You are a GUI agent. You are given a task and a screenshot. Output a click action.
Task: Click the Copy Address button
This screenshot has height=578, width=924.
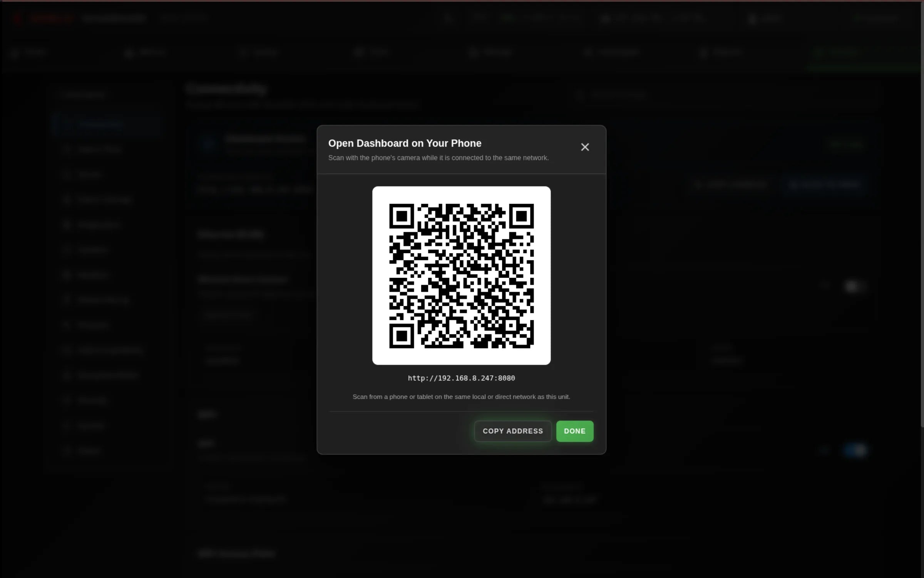513,431
